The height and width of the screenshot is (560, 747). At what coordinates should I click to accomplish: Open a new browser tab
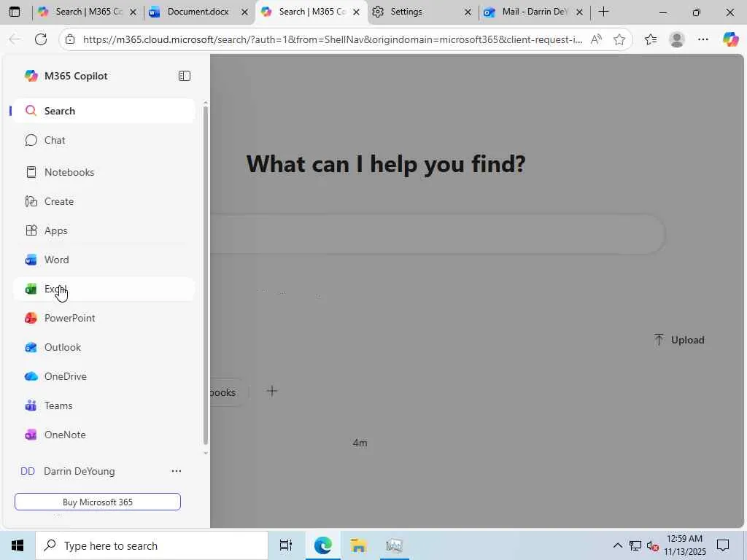[x=603, y=12]
